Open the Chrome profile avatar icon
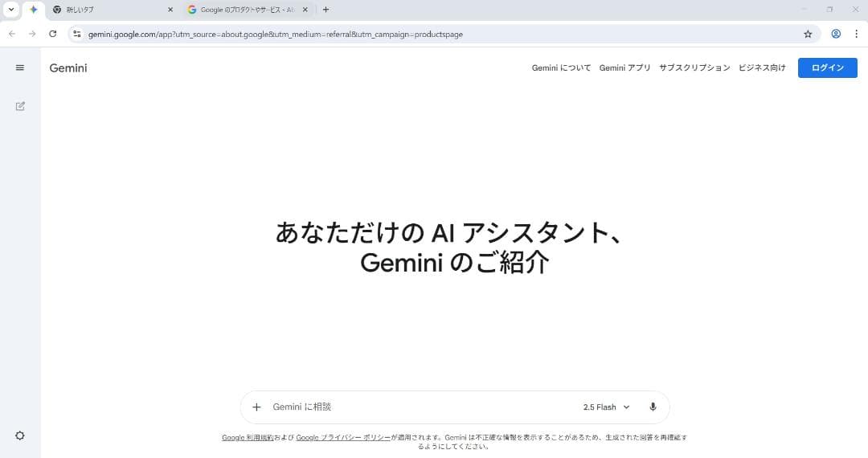Screen dimensions: 868x458 pyautogui.click(x=836, y=34)
